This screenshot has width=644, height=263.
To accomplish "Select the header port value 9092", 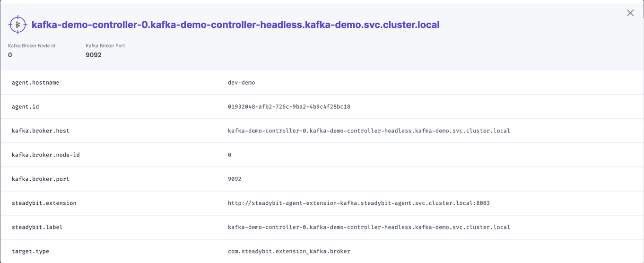I will (x=94, y=55).
